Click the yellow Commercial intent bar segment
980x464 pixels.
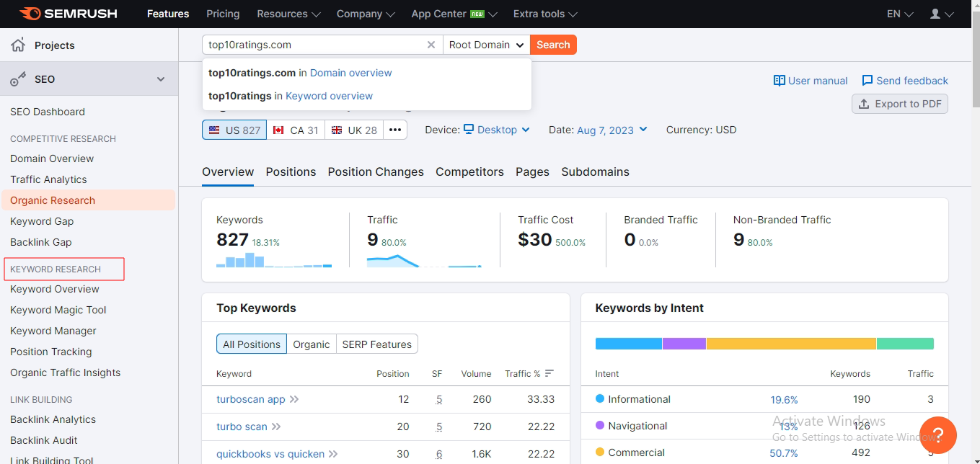pyautogui.click(x=791, y=344)
